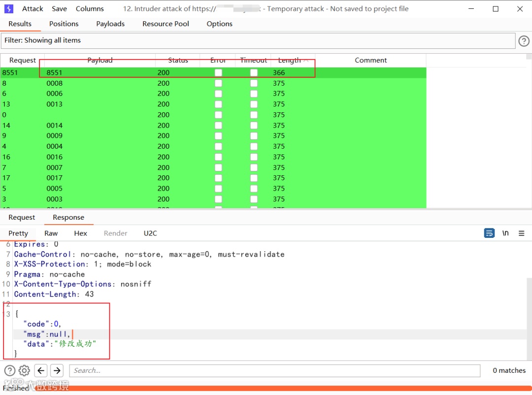This screenshot has width=532, height=395.
Task: Click the "code":0 line in response
Action: 42,324
